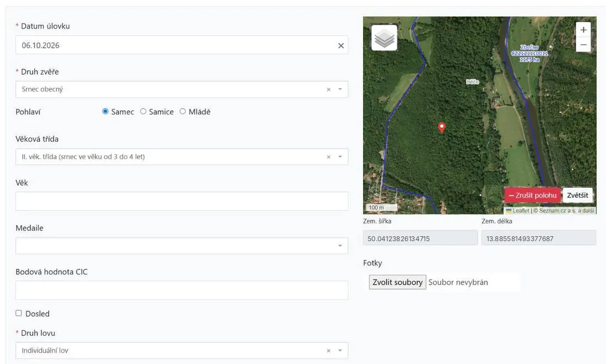This screenshot has height=364, width=606.
Task: Expand the Druh zvěře dropdown
Action: point(340,89)
